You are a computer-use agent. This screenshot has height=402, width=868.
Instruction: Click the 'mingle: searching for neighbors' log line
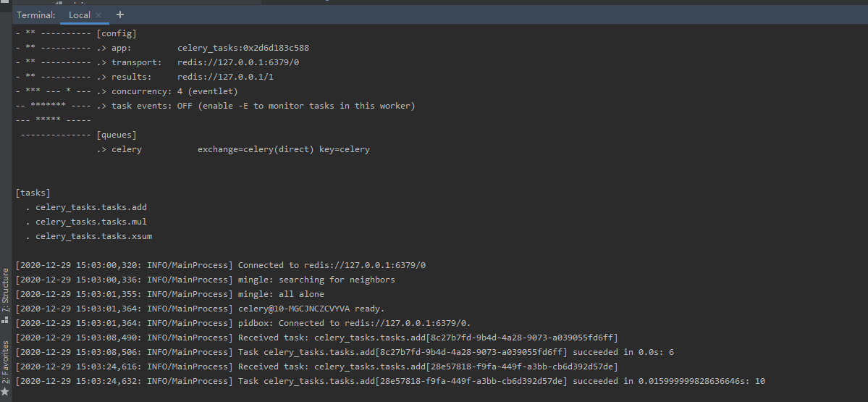[206, 280]
